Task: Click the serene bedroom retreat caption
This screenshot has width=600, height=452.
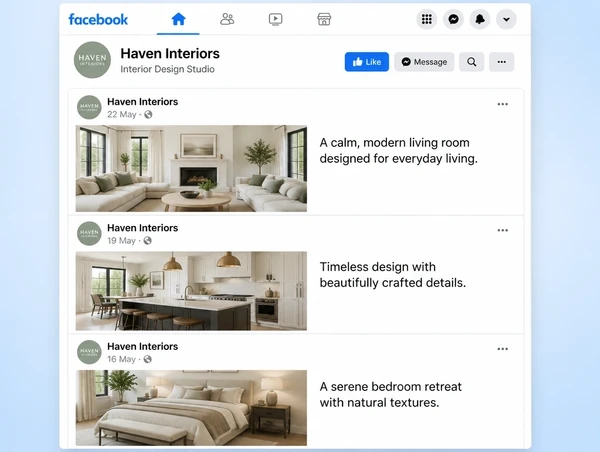Action: click(x=391, y=395)
